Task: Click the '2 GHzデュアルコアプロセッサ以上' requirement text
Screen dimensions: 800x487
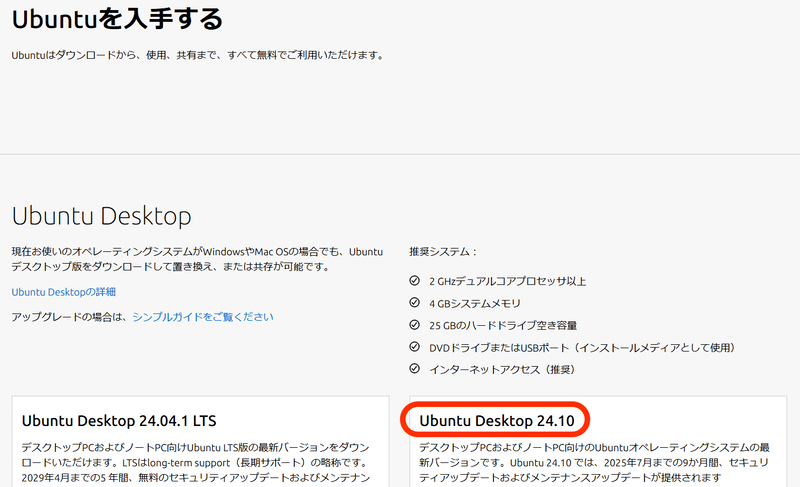Action: pos(508,281)
